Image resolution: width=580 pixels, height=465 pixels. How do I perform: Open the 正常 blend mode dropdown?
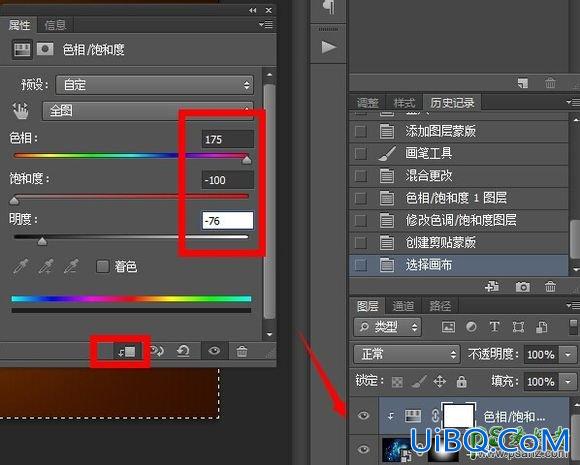[407, 354]
